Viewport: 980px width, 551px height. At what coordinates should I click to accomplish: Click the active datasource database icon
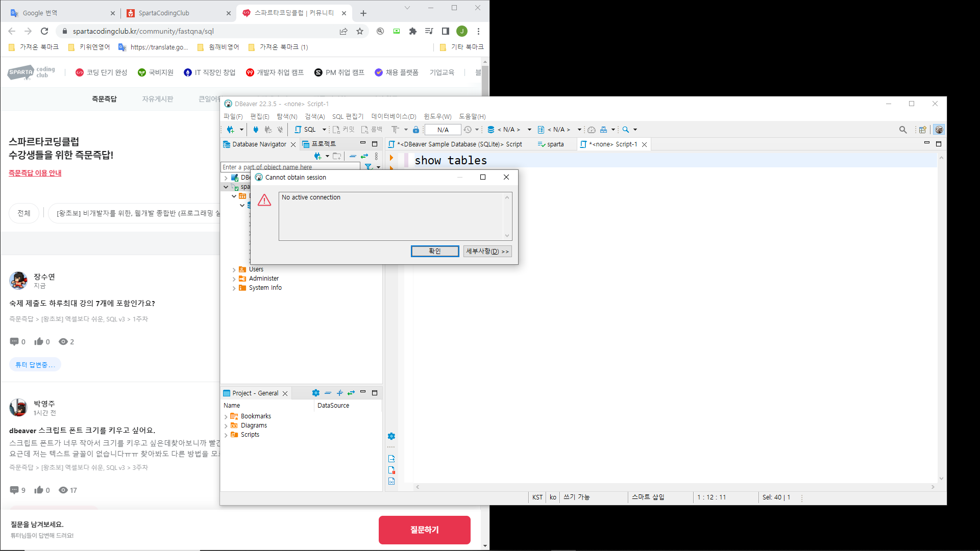click(x=491, y=130)
